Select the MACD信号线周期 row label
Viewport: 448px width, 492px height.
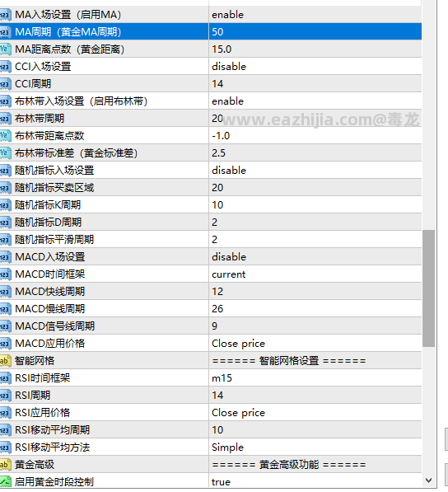coord(54,326)
